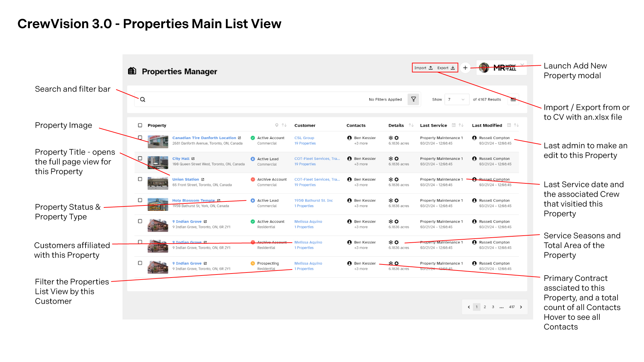The height and width of the screenshot is (362, 644).
Task: Click the Import upload icon
Action: click(431, 68)
